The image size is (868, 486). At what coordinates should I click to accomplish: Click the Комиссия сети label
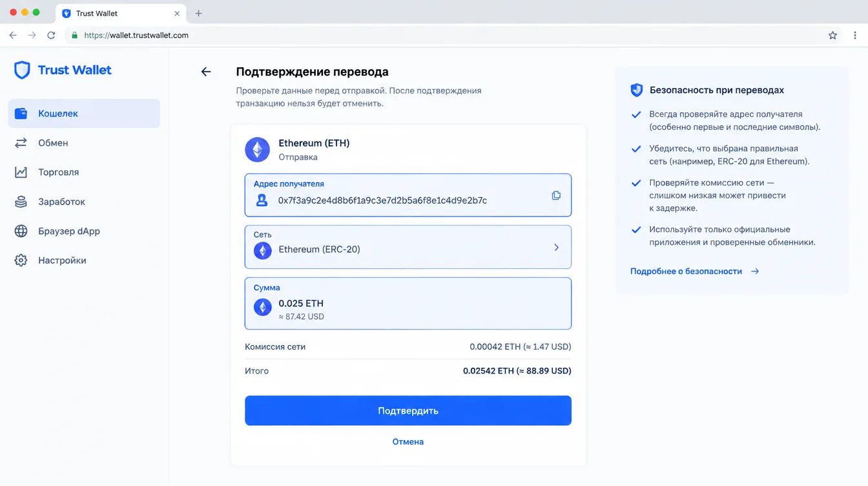tap(275, 346)
